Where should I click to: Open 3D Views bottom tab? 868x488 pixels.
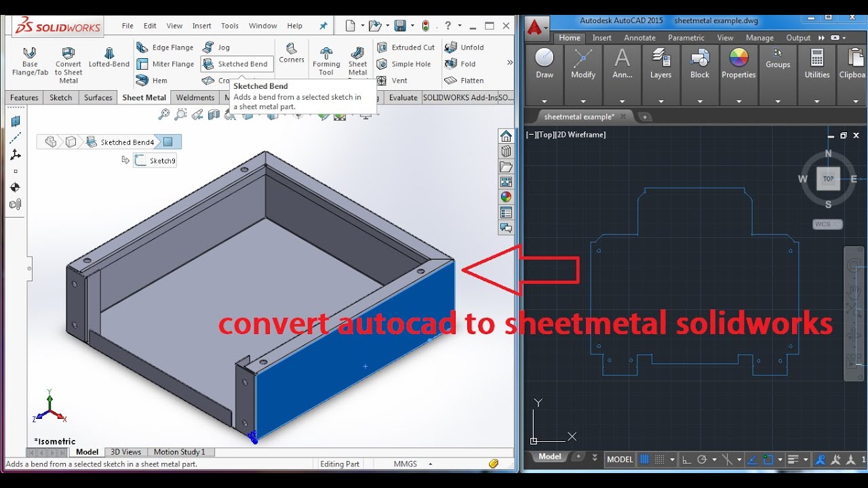click(126, 452)
